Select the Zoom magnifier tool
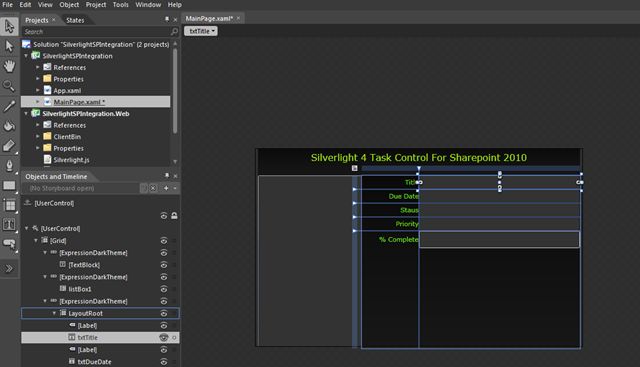 (9, 85)
